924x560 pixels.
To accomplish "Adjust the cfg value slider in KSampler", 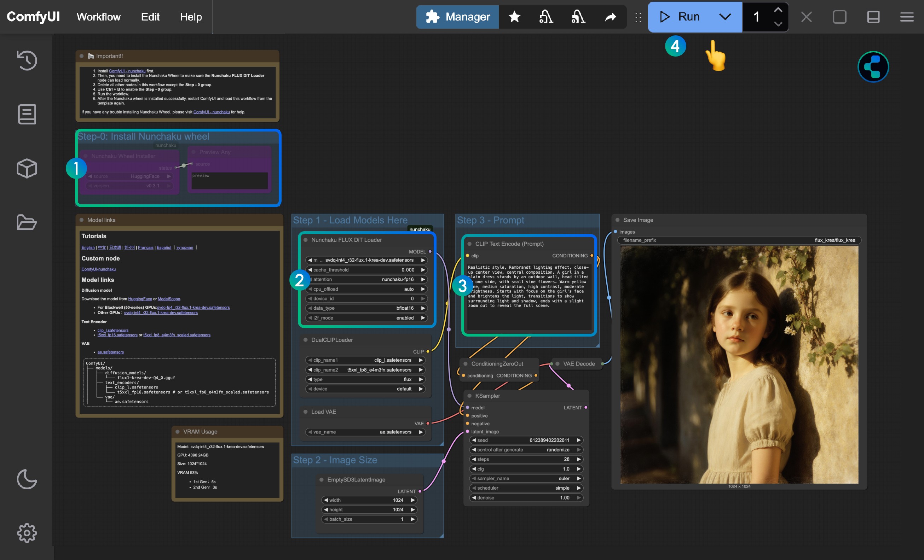I will tap(526, 468).
